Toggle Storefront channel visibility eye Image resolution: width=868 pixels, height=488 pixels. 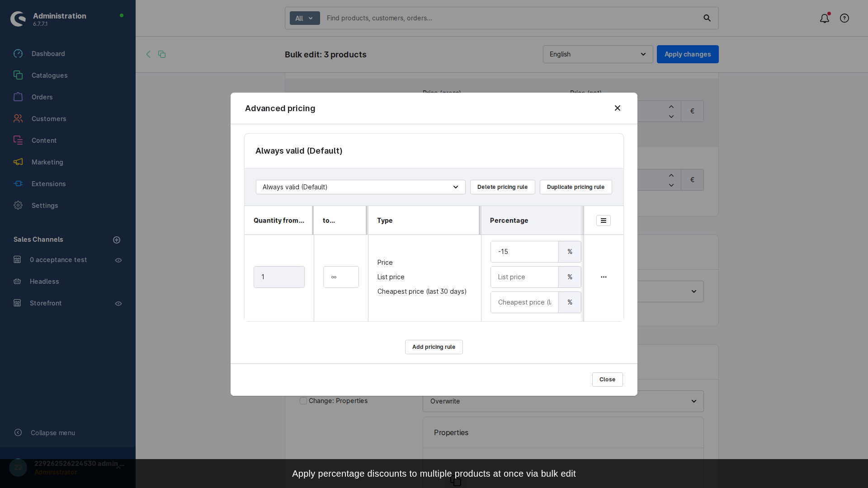click(118, 304)
